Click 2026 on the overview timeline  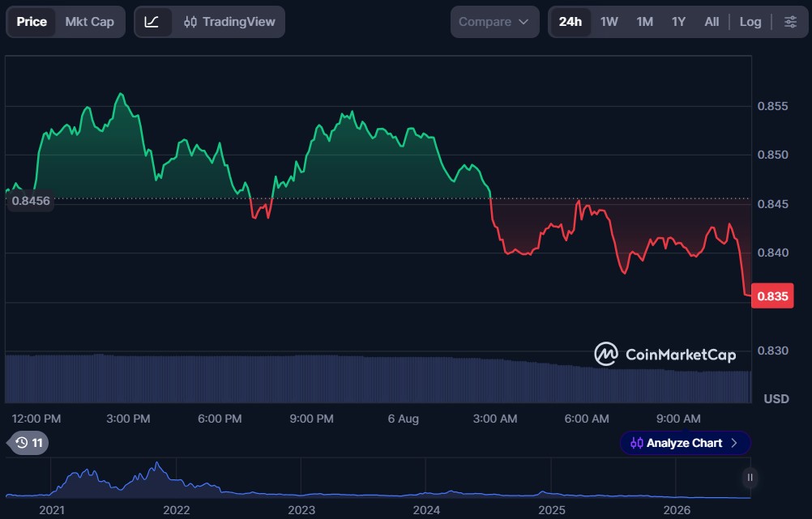pyautogui.click(x=677, y=510)
